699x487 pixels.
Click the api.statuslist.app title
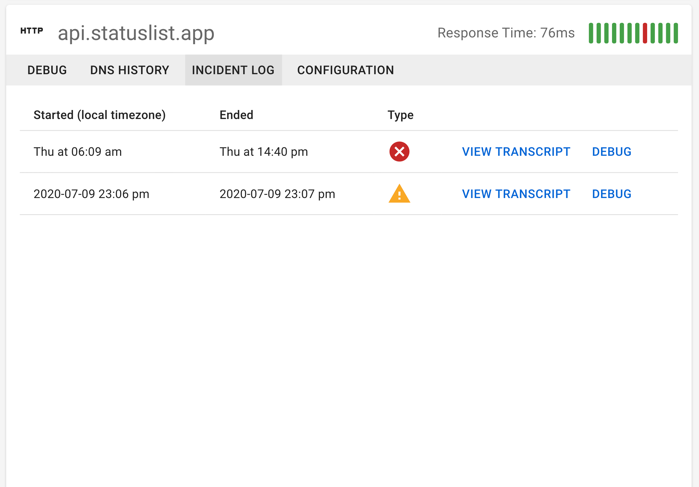(x=136, y=33)
